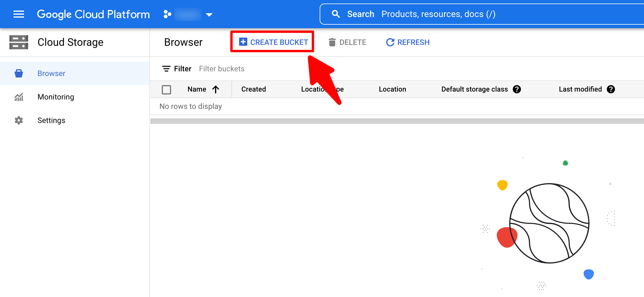Open Settings in the sidebar
644x297 pixels.
[x=51, y=120]
